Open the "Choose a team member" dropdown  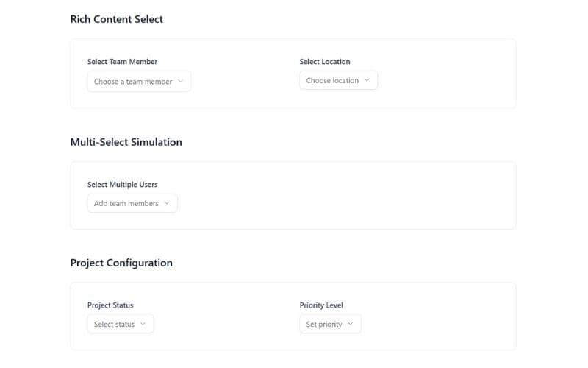138,82
